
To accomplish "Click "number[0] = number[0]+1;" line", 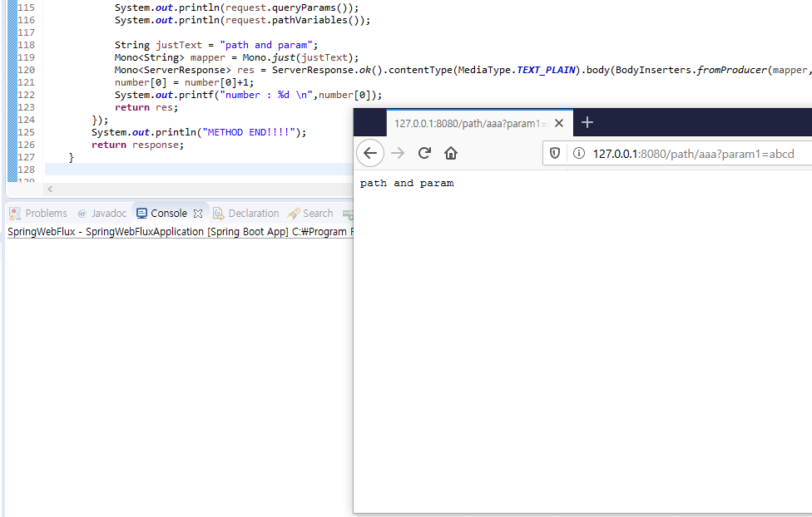I will pyautogui.click(x=185, y=82).
